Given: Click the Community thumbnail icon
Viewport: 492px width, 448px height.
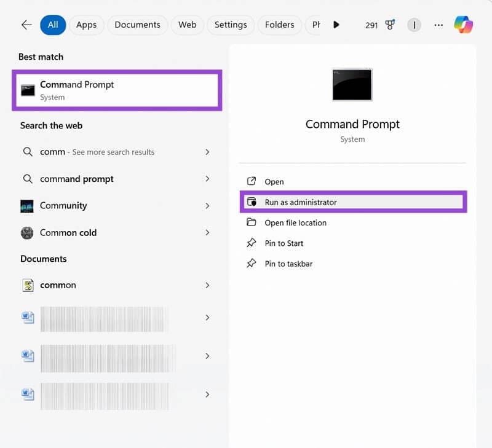Looking at the screenshot, I should [27, 206].
